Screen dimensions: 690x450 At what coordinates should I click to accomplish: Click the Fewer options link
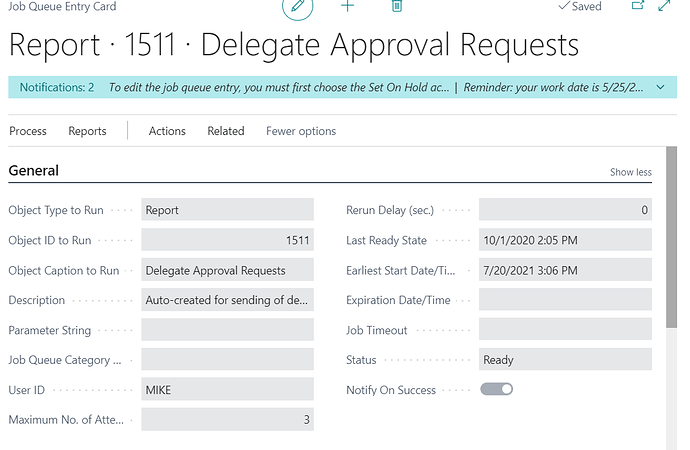pyautogui.click(x=301, y=131)
